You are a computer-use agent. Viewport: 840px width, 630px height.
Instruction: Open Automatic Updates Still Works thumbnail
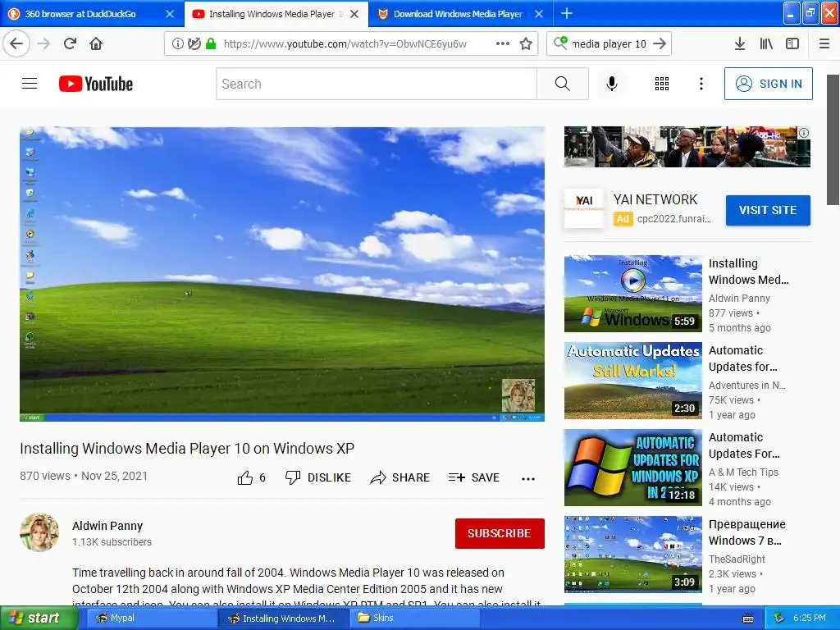[x=632, y=381]
